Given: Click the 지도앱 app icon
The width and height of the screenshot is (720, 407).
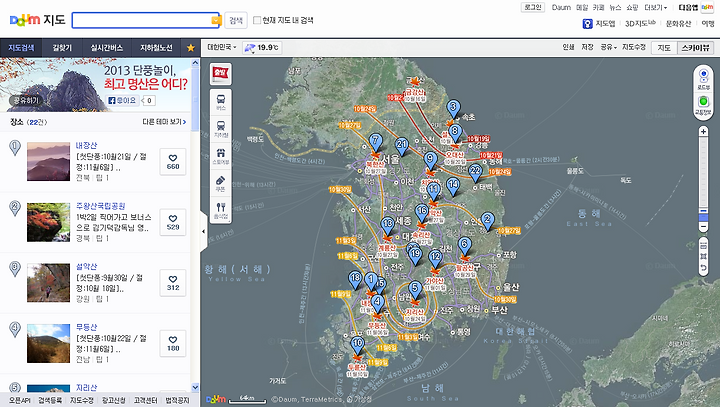Looking at the screenshot, I should [587, 23].
